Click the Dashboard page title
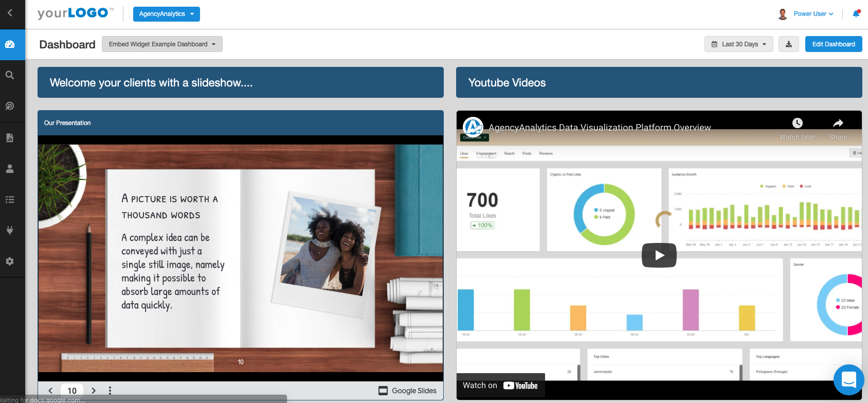The width and height of the screenshot is (868, 403). point(67,44)
